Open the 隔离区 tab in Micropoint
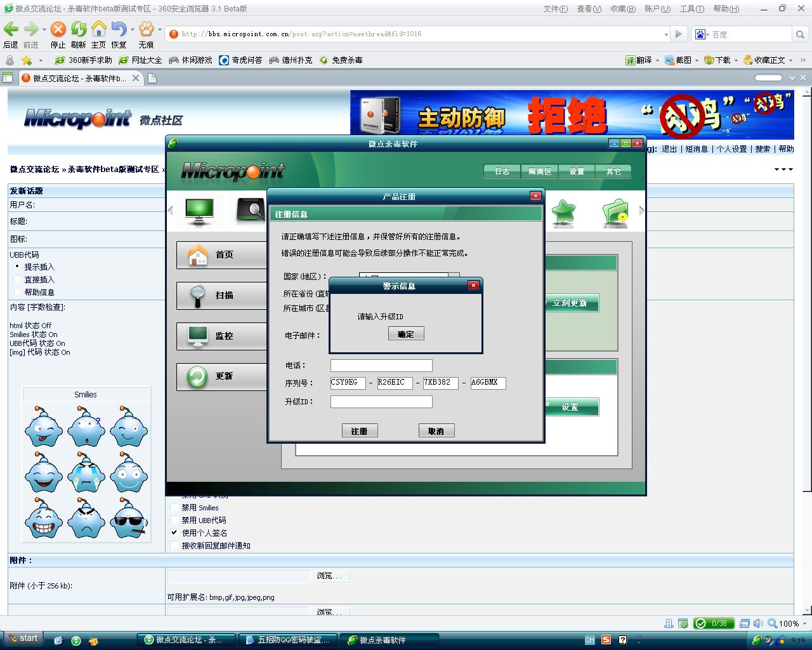The width and height of the screenshot is (812, 650). (x=540, y=171)
